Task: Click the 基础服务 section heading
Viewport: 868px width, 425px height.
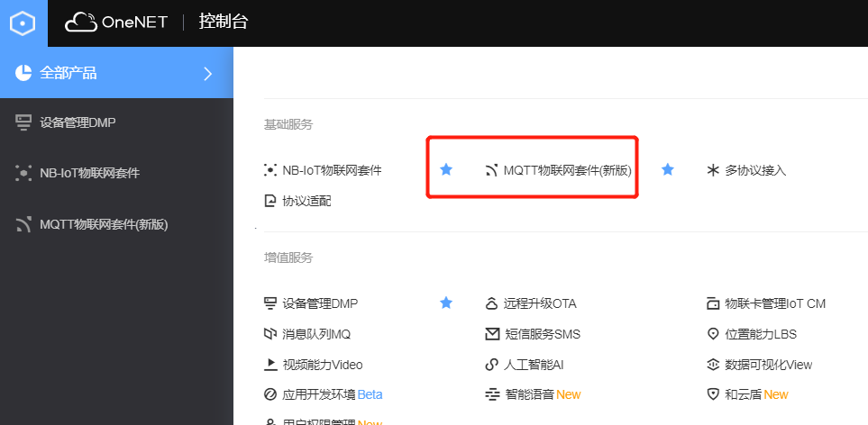Action: (288, 125)
